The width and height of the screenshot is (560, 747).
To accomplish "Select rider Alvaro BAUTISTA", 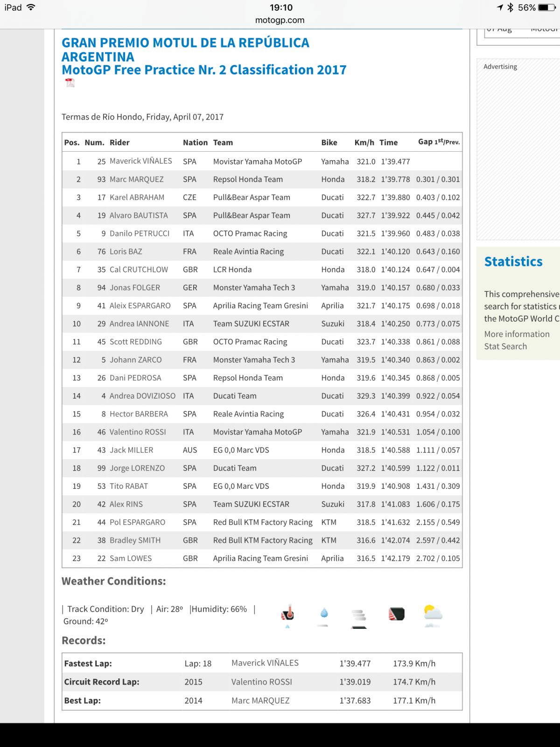I will [139, 216].
